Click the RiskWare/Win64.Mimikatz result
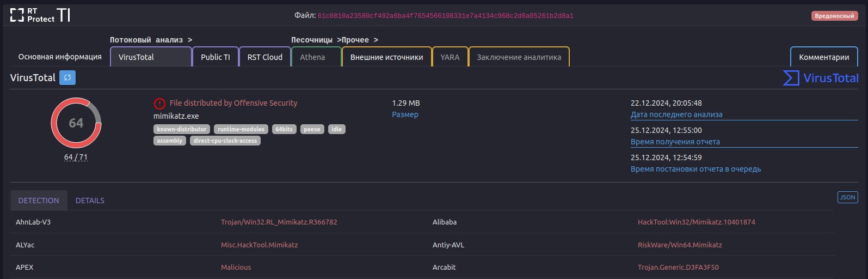The image size is (868, 279). pyautogui.click(x=680, y=245)
